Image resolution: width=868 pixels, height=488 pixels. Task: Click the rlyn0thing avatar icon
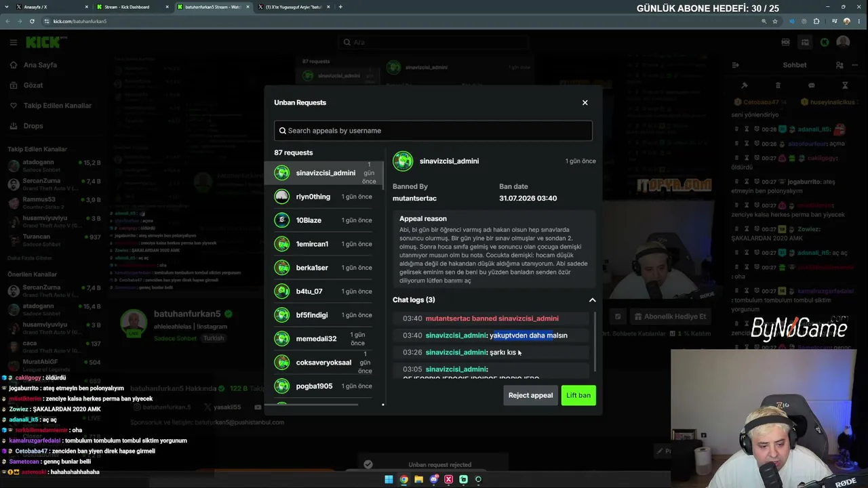click(x=281, y=197)
